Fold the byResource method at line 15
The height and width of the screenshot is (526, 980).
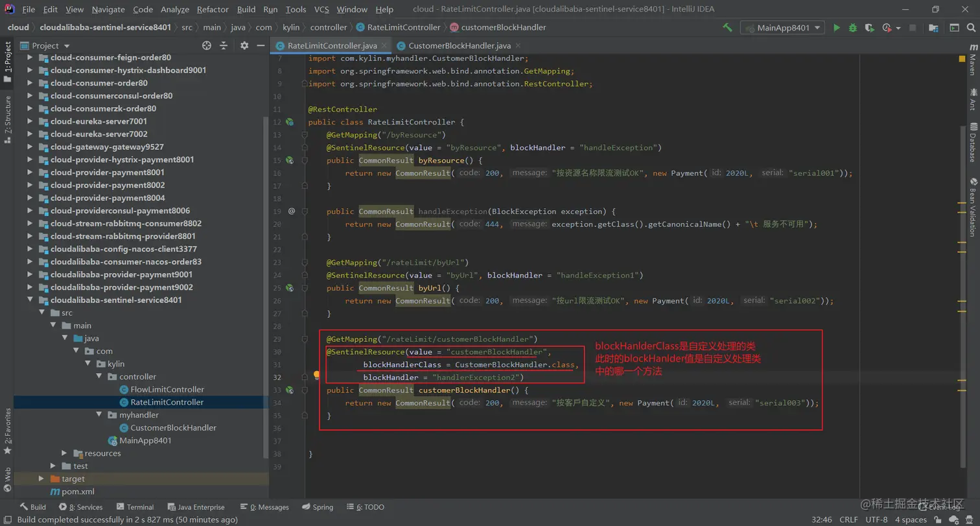coord(304,160)
